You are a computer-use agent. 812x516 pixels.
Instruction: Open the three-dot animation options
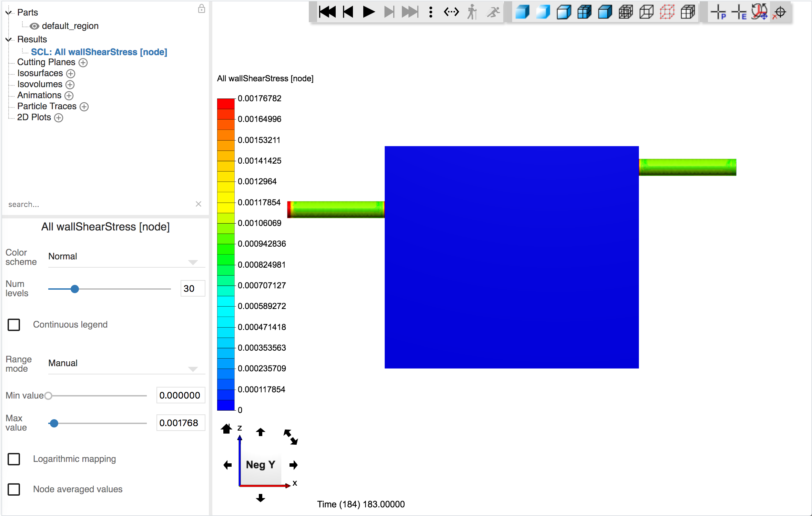[x=430, y=12]
